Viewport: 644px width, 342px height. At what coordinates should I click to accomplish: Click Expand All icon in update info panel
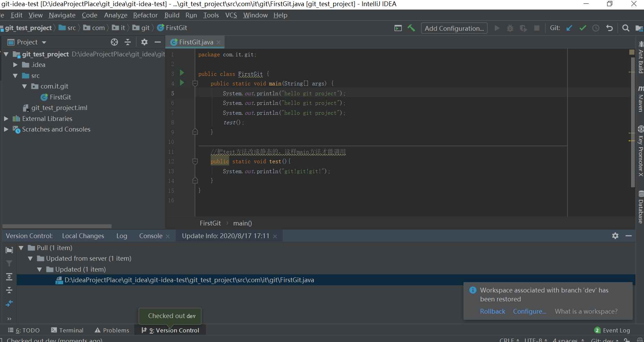point(9,277)
